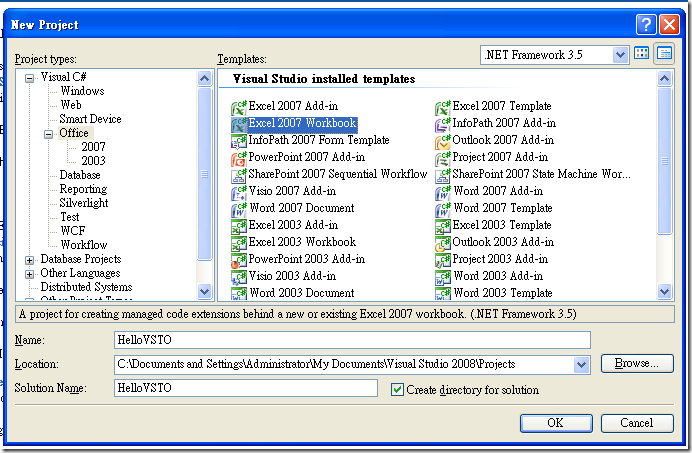Select the Silverlight project type
Screen dimensions: 692x453
tap(84, 203)
